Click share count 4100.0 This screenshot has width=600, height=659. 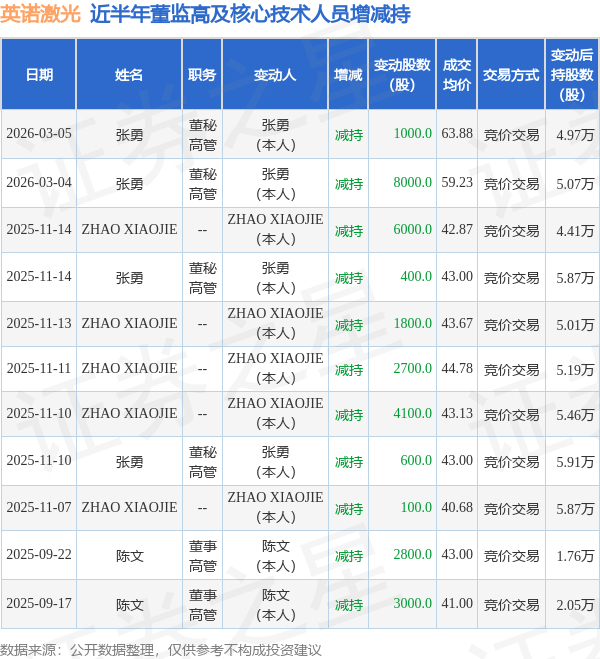[413, 414]
